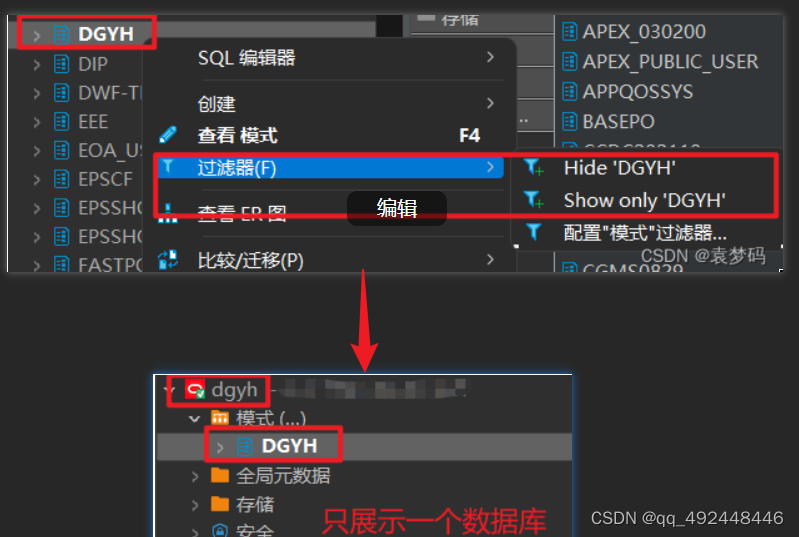Click the 比较/迁移 compare icon
The image size is (799, 537).
168,259
